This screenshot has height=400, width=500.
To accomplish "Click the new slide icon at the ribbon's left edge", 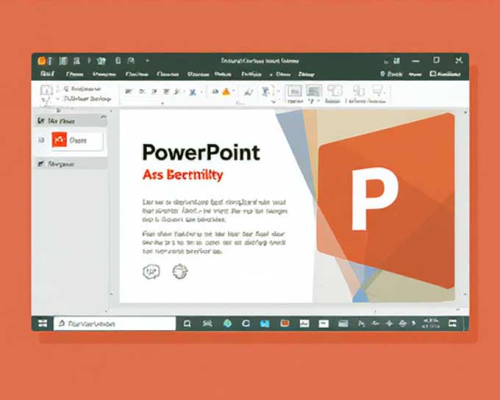I will [x=46, y=90].
